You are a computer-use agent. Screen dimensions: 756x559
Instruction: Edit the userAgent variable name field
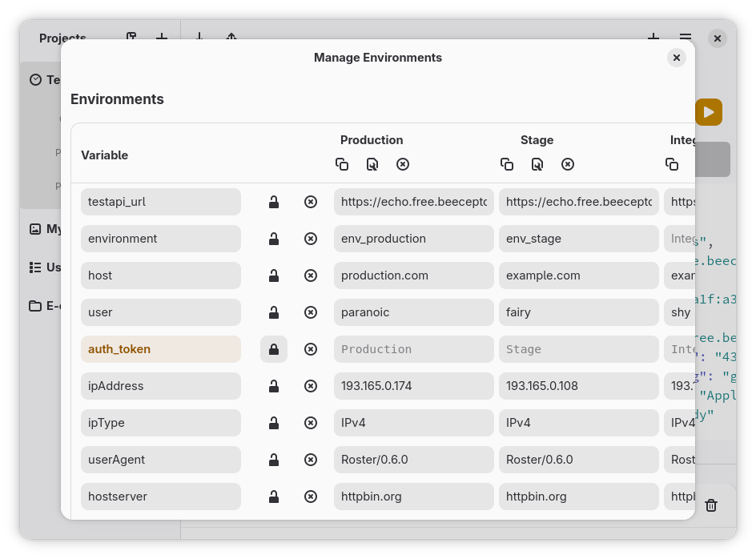coord(161,460)
